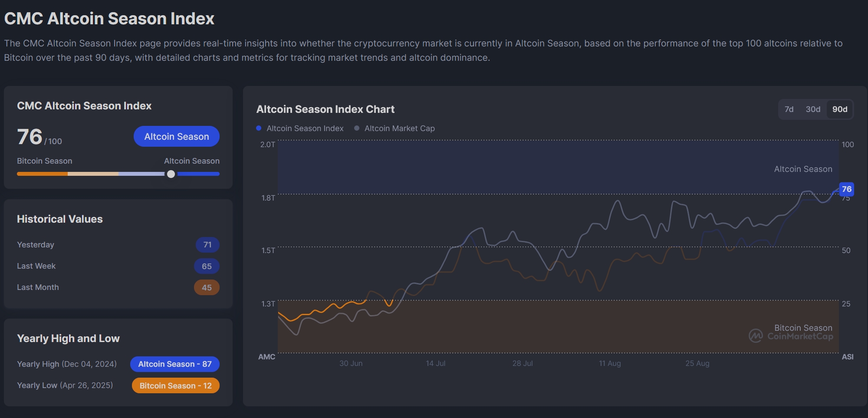Click the 14 Jul date on chart axis
This screenshot has height=418, width=868.
pos(435,363)
